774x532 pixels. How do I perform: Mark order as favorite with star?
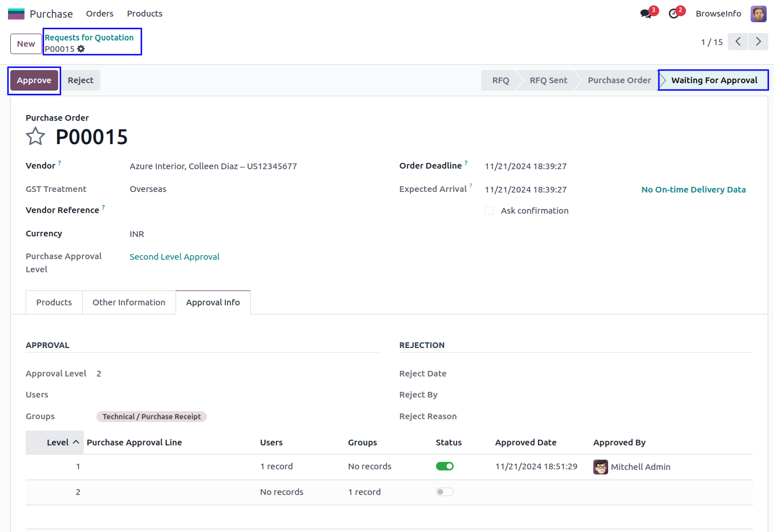tap(35, 137)
